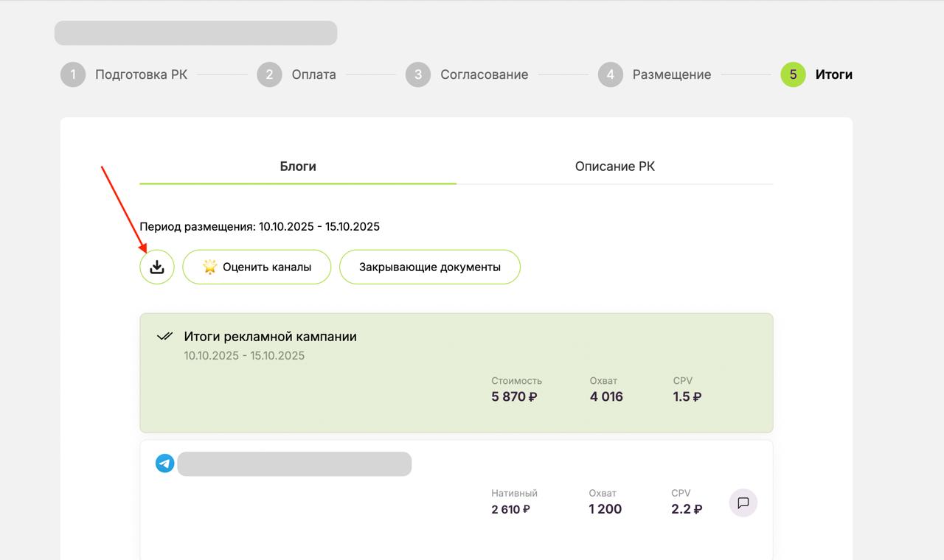Click the blurred channel name next to Telegram
Screen dimensions: 944x560
pyautogui.click(x=294, y=464)
